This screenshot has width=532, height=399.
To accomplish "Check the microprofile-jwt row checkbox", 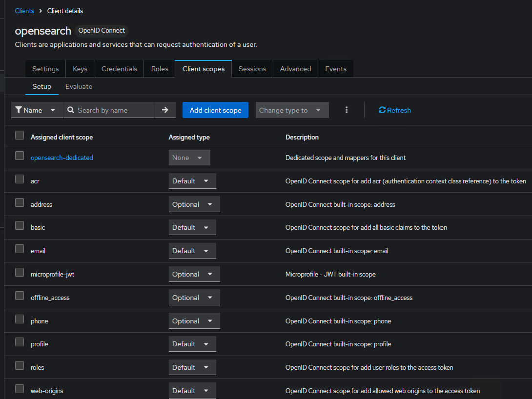I will 20,272.
